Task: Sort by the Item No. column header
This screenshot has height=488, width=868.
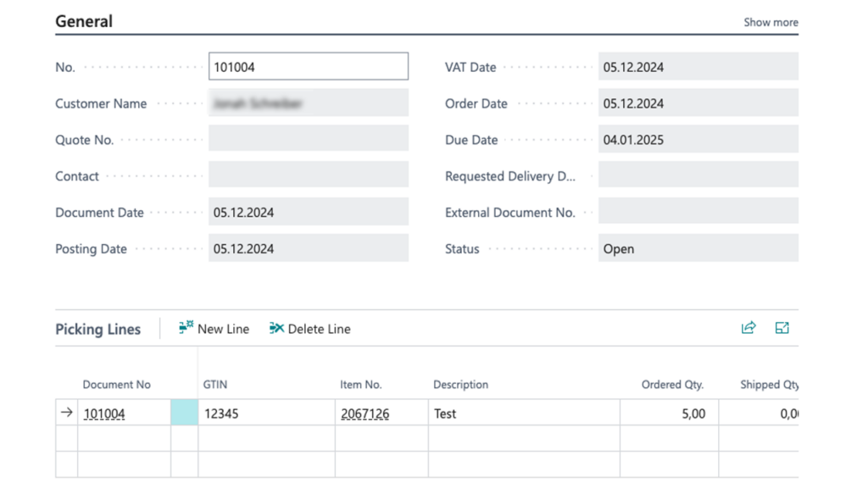Action: tap(361, 385)
